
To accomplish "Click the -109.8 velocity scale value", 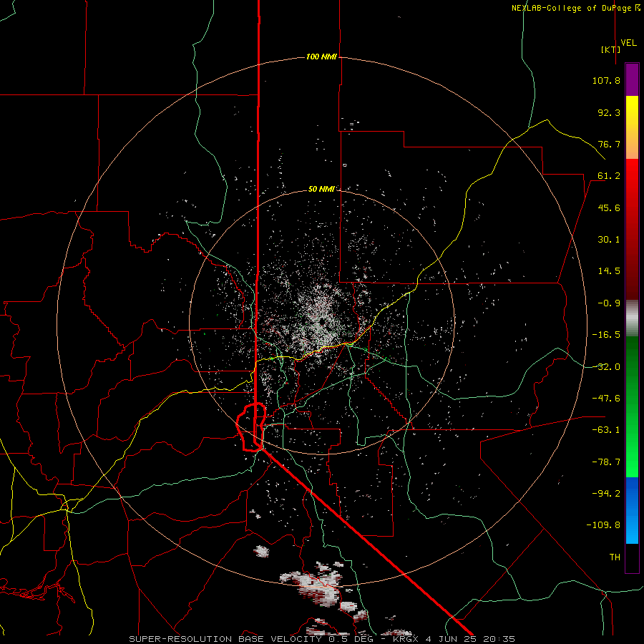I will point(604,525).
